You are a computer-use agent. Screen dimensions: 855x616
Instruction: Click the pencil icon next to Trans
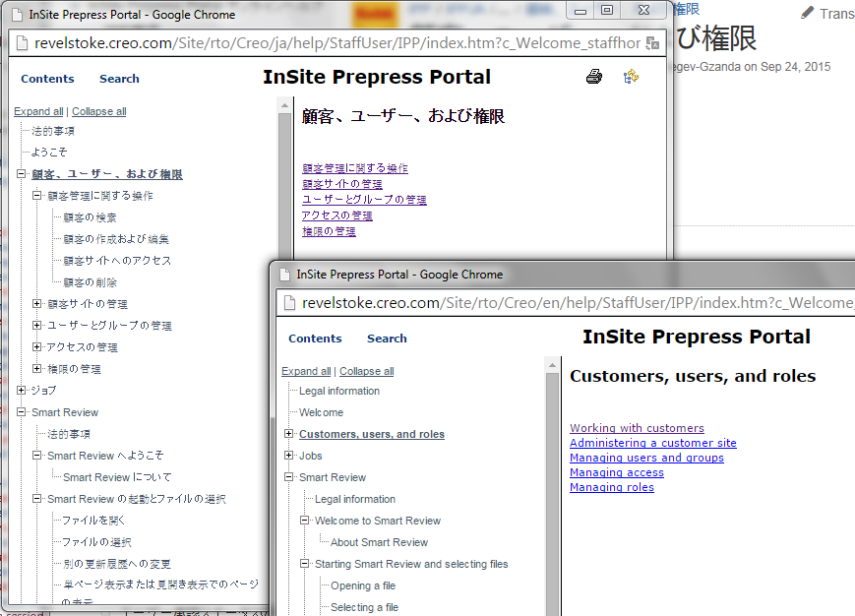[x=807, y=13]
